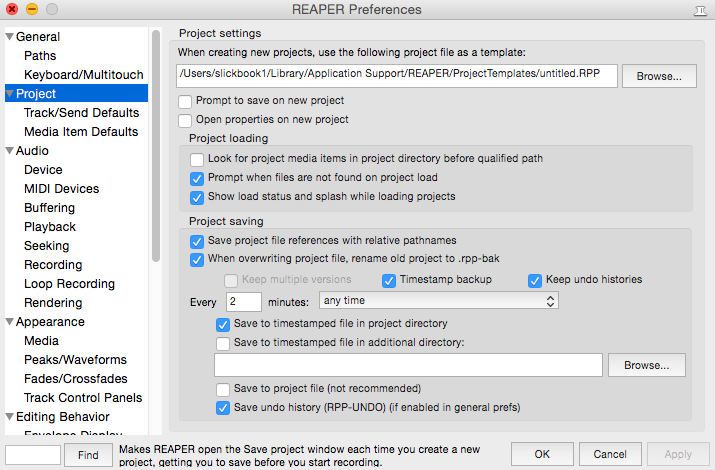Viewport: 715px width, 470px height.
Task: Collapse the Audio section triangle
Action: coord(9,151)
